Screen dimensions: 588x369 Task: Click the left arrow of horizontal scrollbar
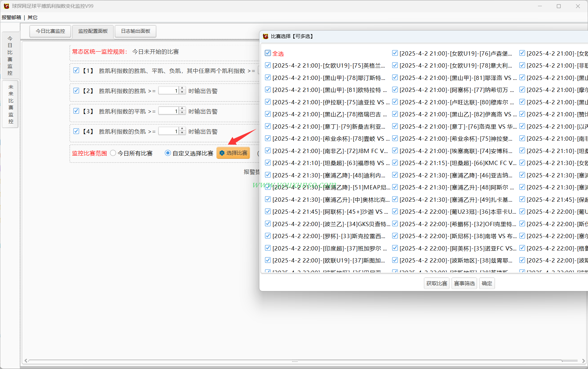tap(26, 361)
